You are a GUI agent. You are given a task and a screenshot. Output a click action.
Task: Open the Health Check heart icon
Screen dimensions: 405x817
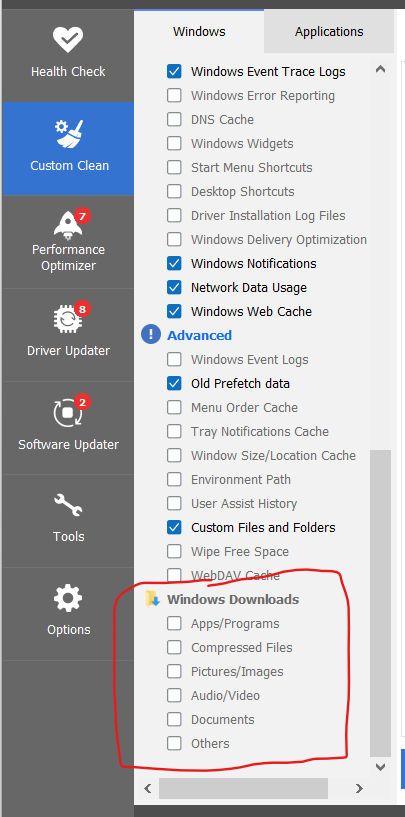click(x=68, y=39)
